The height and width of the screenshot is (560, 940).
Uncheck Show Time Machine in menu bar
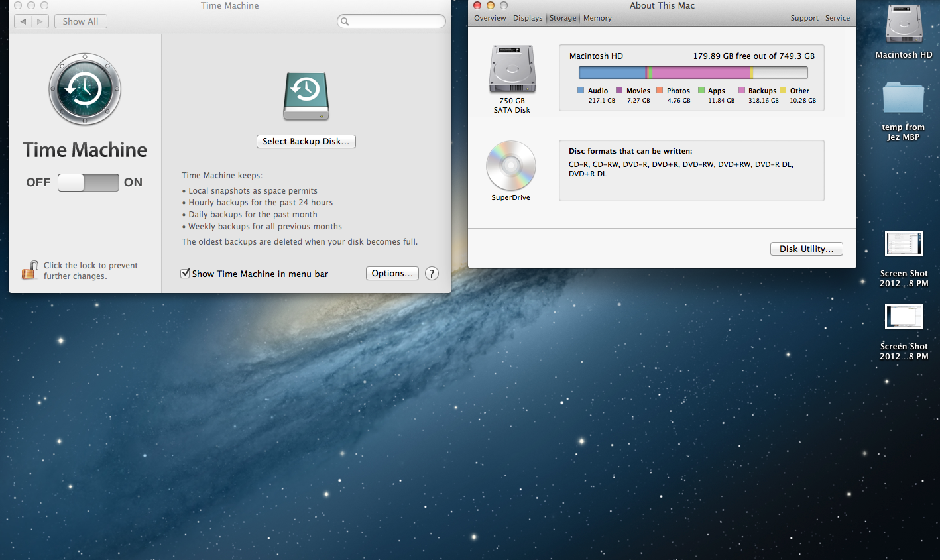[186, 273]
